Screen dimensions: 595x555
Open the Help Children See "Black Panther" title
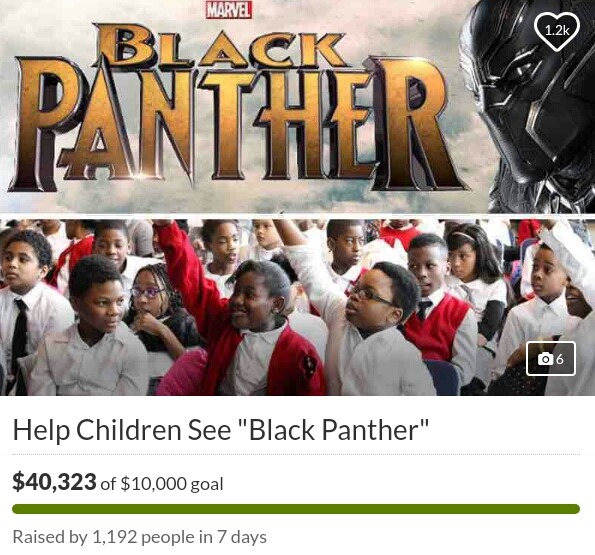coord(221,430)
